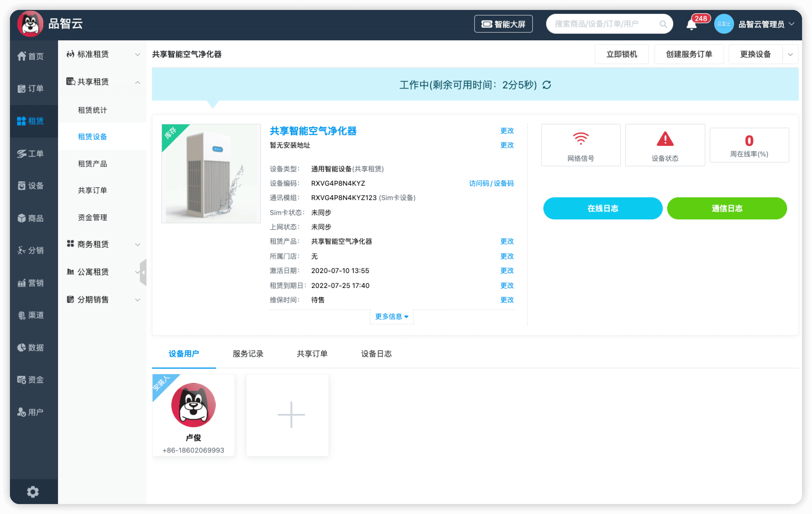Expand 更多信息 device details
The height and width of the screenshot is (514, 812).
[392, 316]
